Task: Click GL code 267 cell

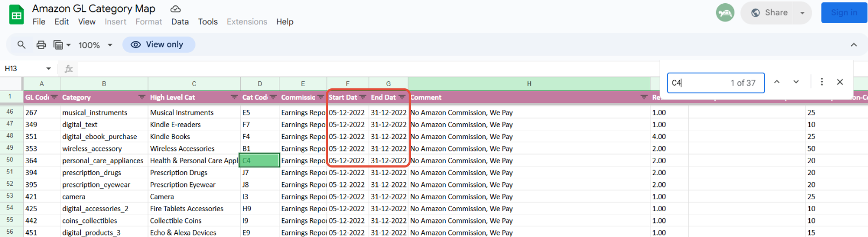Action: pos(41,113)
